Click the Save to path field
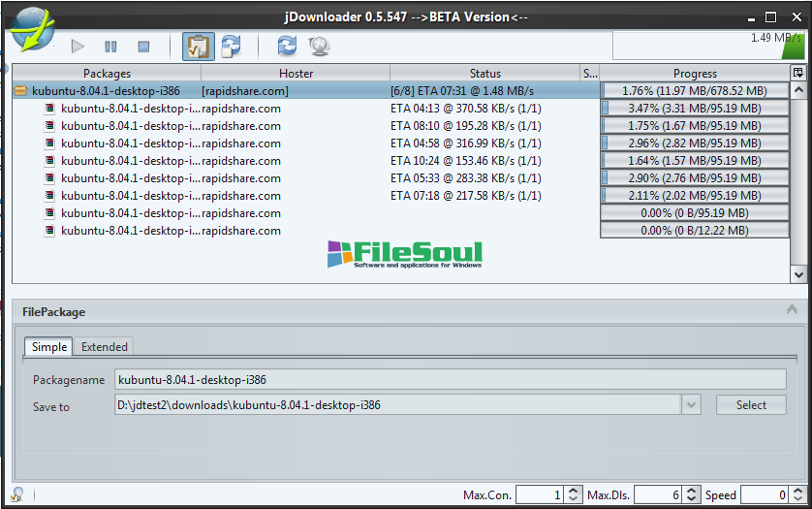The image size is (812, 509). click(397, 405)
